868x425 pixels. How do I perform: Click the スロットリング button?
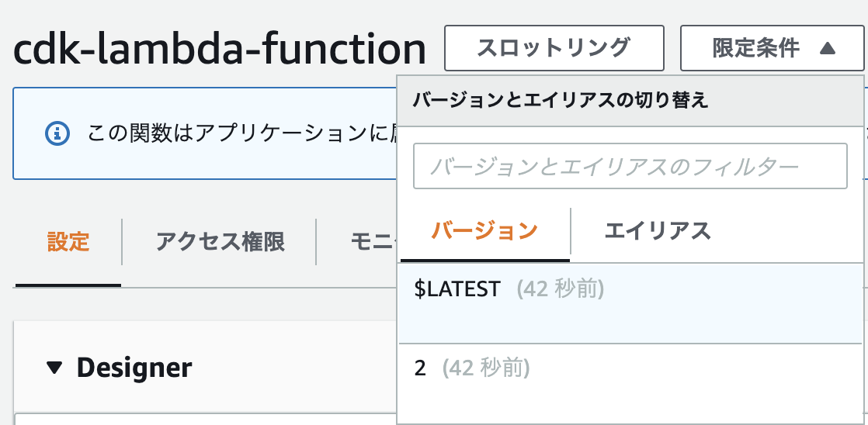[554, 48]
